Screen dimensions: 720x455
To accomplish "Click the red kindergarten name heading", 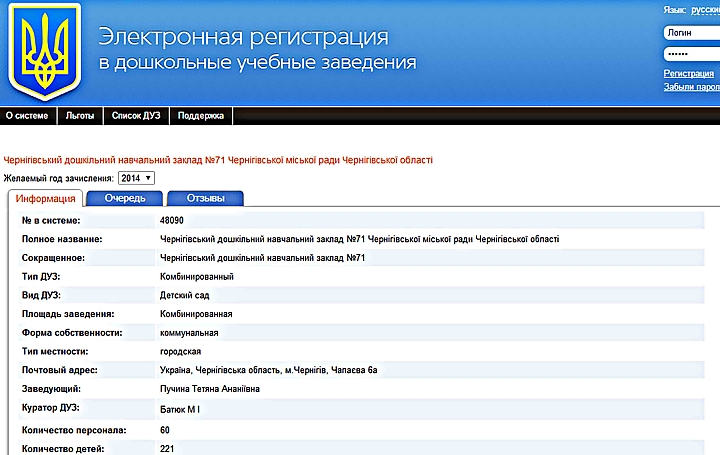I will 219,160.
